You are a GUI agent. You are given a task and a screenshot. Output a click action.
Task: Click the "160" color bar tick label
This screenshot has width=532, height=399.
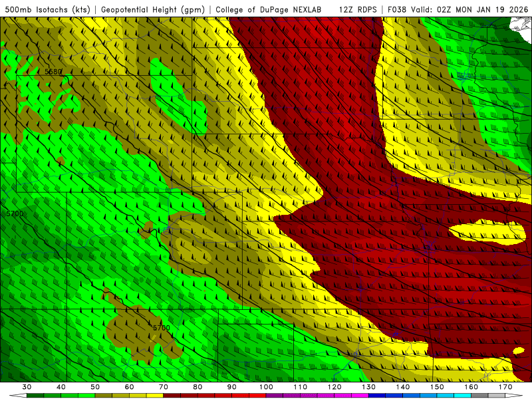coord(471,387)
